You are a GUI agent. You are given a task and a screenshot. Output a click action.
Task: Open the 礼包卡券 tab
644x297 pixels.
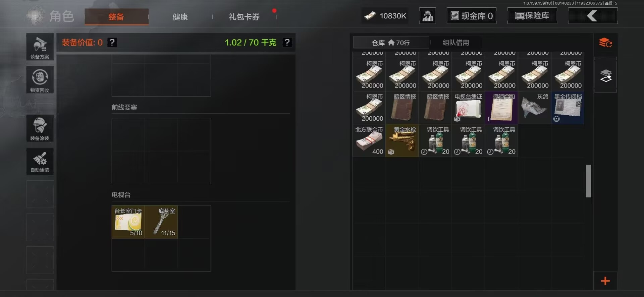(244, 17)
